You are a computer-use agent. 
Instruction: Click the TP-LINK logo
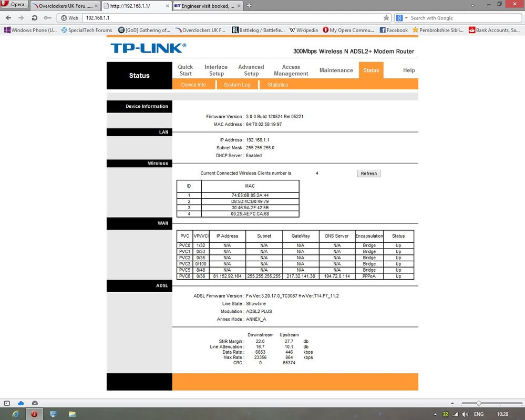tap(148, 48)
